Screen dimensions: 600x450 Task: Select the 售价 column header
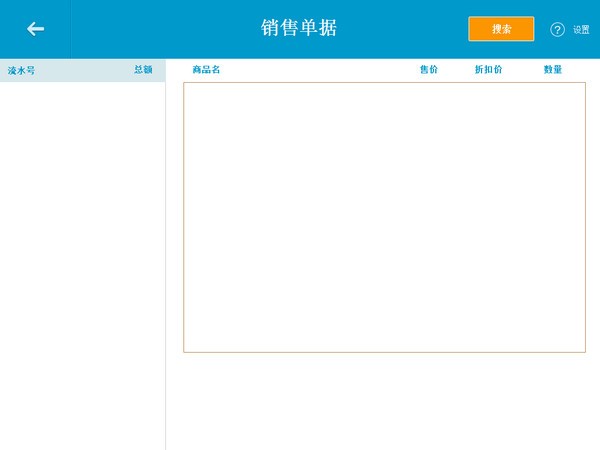428,70
